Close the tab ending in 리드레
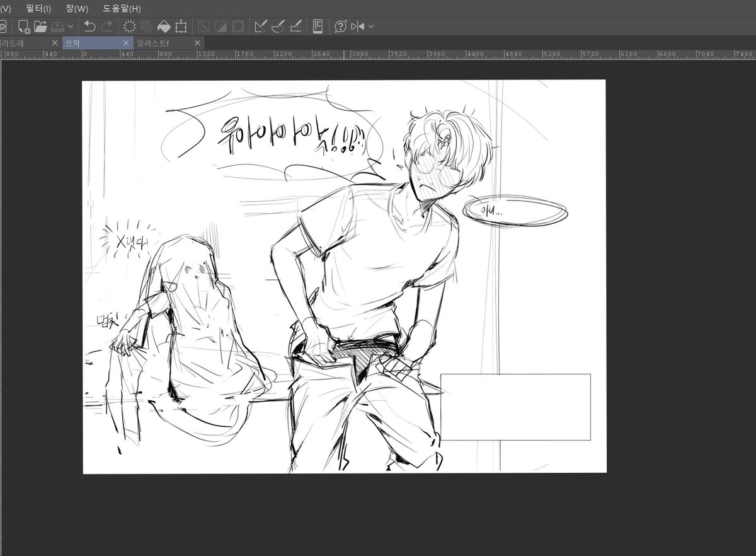Screen dimensions: 756x556 pyautogui.click(x=55, y=43)
